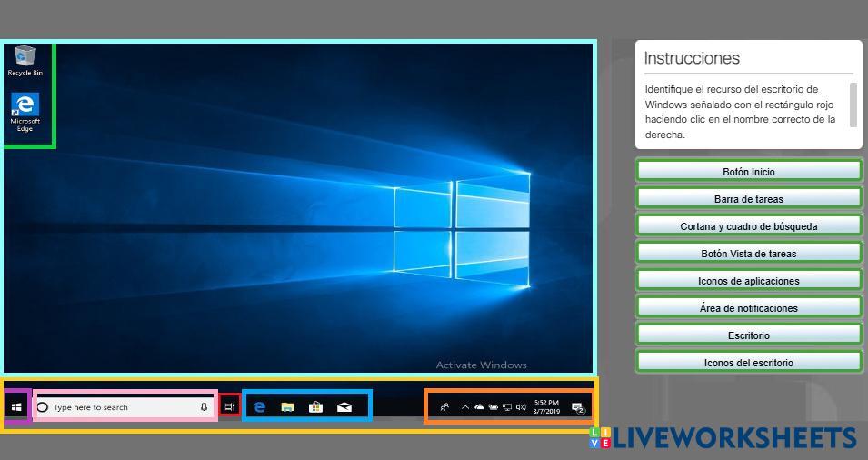Image resolution: width=868 pixels, height=460 pixels.
Task: Click the clock showing 5:52 PM
Action: [546, 406]
